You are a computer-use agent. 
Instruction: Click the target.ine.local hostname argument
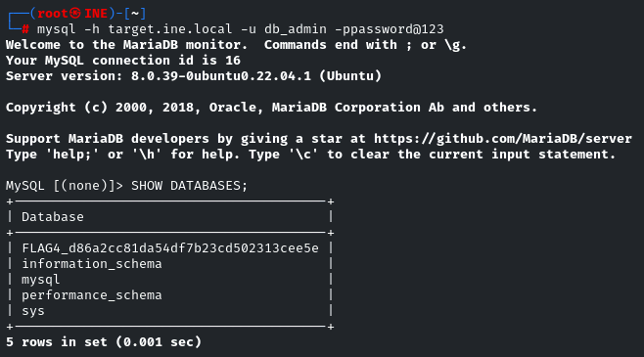click(170, 29)
